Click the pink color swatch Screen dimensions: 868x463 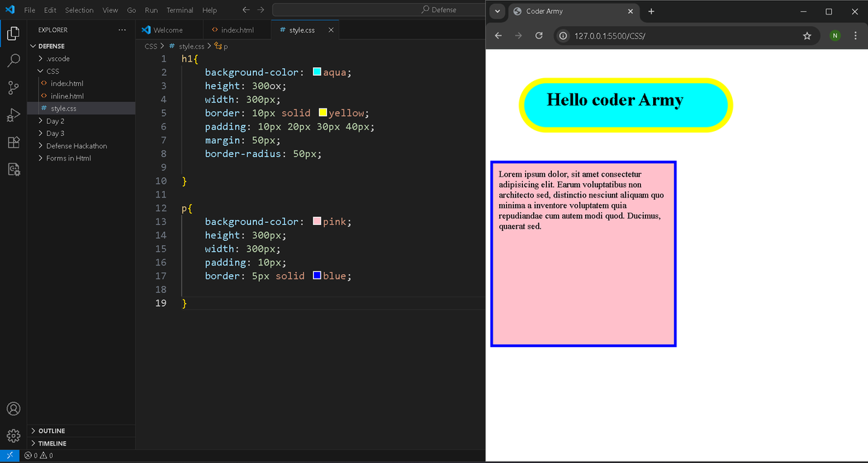317,221
